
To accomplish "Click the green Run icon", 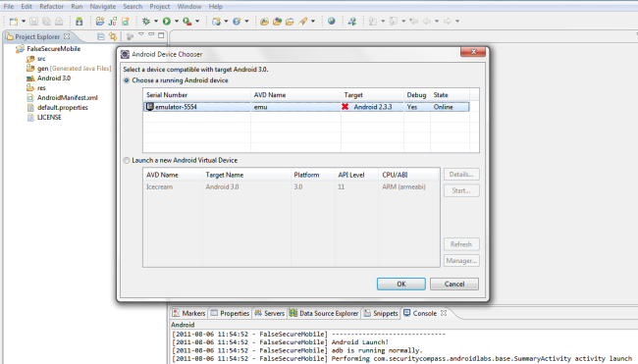I will pos(167,22).
